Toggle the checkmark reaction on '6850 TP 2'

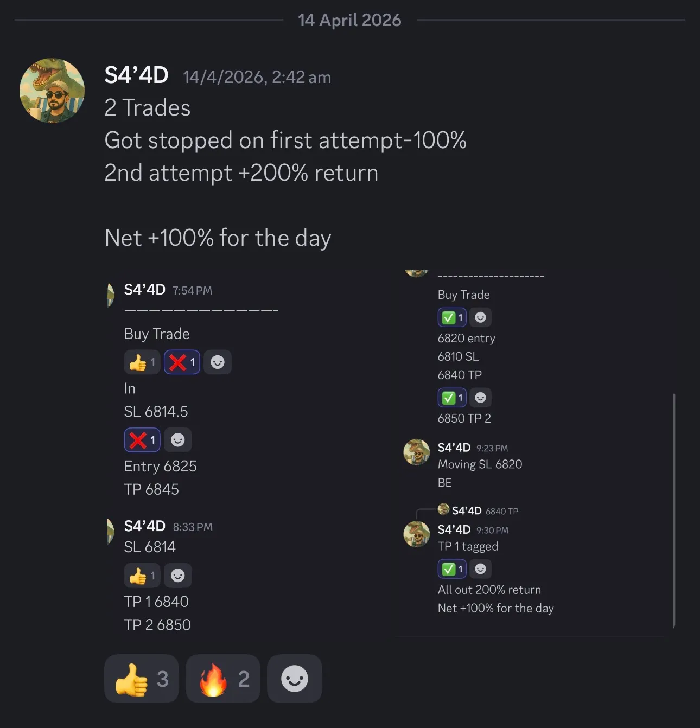click(x=451, y=397)
